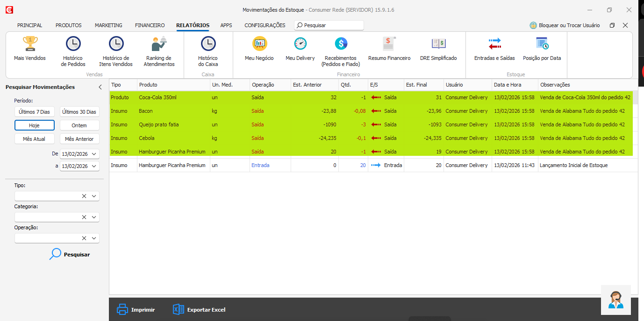Open Histórico de Pedidos report
Viewport: 644px width, 321px height.
[x=73, y=51]
